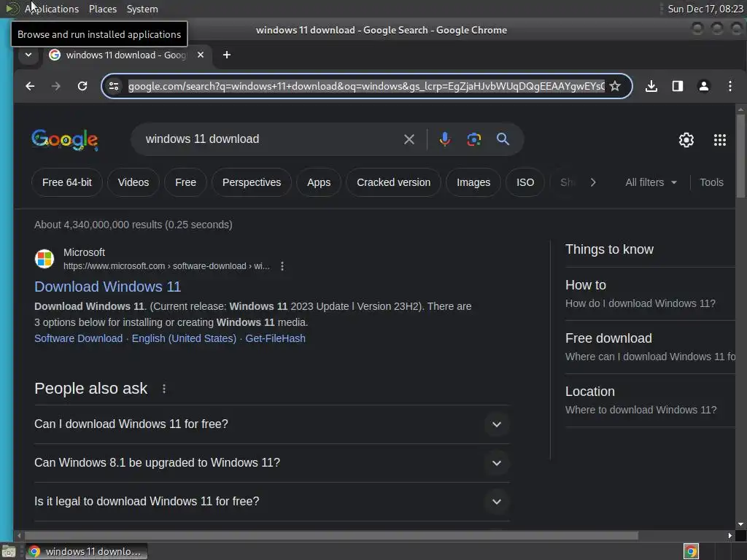Open the Applications menu

click(x=52, y=9)
